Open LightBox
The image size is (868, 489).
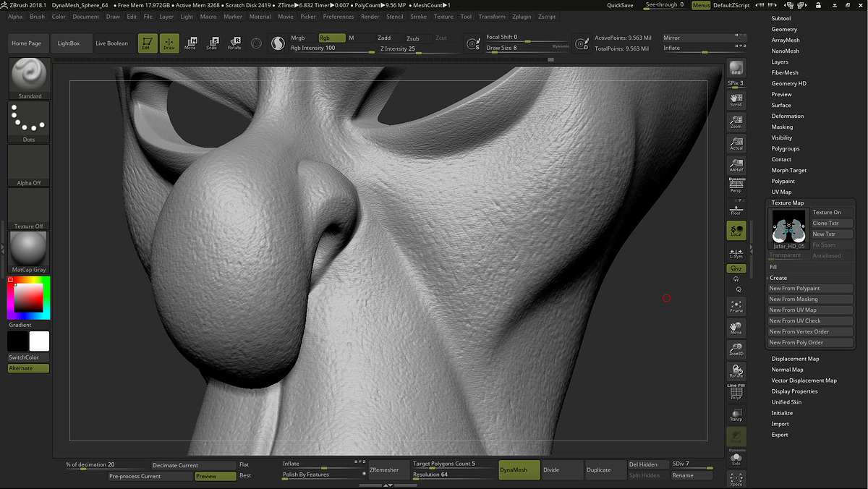(x=72, y=43)
